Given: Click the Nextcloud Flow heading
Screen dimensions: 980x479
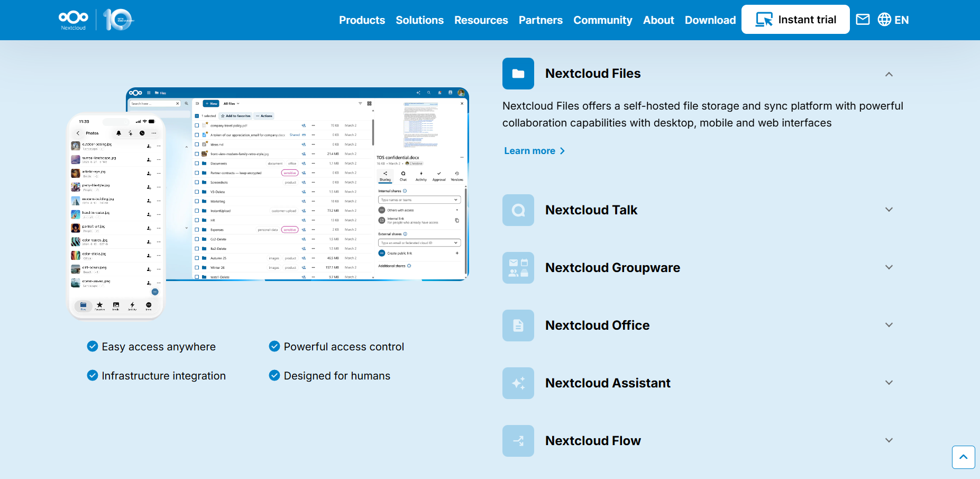Looking at the screenshot, I should pyautogui.click(x=593, y=441).
